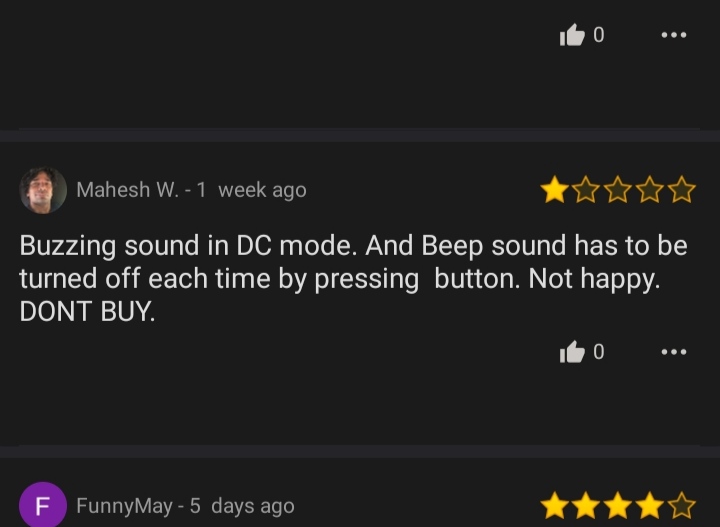
Task: Tap like count beside top review thumbs-up
Action: point(599,35)
